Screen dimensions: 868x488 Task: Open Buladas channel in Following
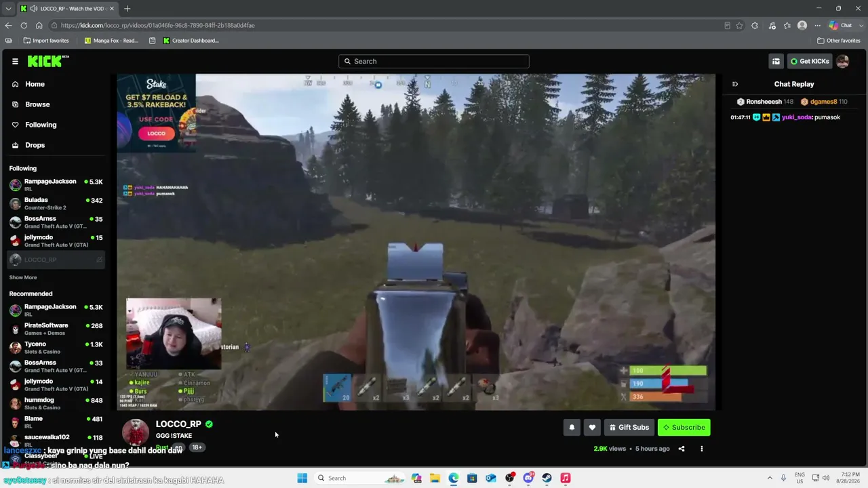coord(56,203)
